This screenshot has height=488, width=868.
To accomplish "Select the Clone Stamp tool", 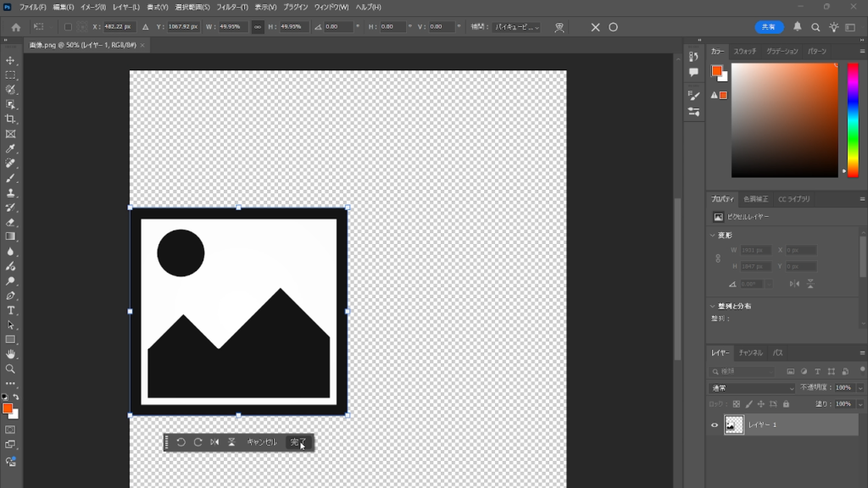I will pos(10,192).
